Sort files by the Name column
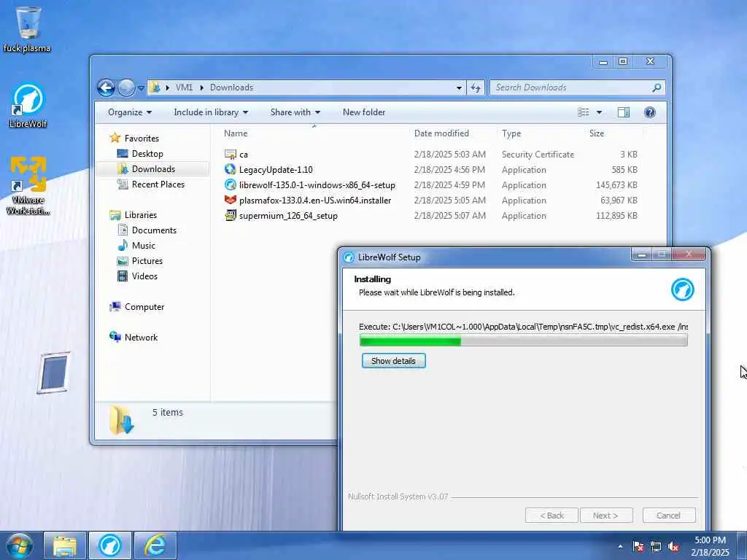Viewport: 747px width, 560px height. click(x=314, y=133)
